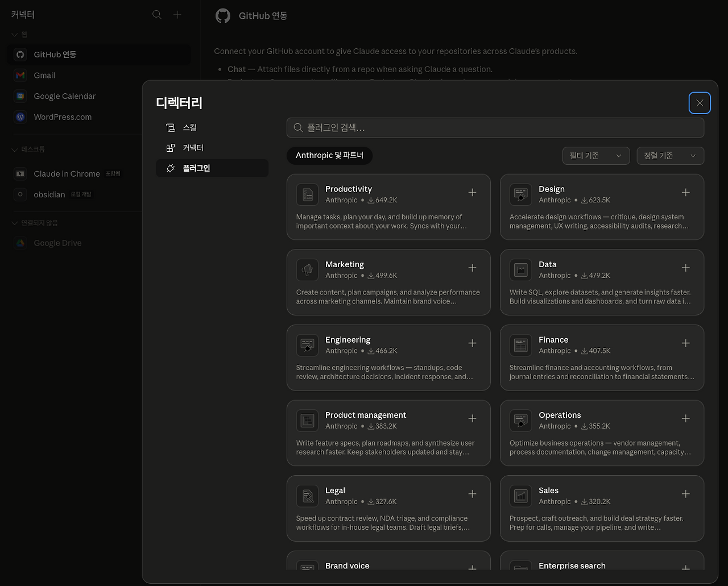
Task: Click the search icon in the 커넥터 sidebar header
Action: click(x=157, y=15)
